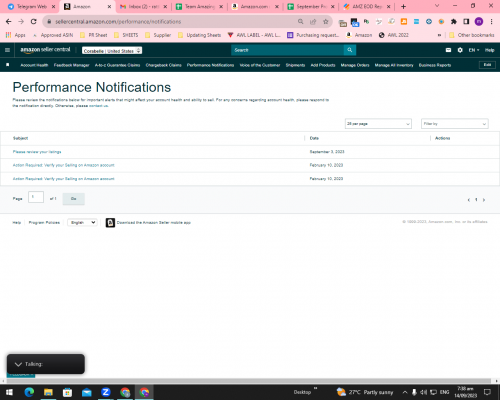Open File Explorer from taskbar
Viewport: 500px width, 400px height.
(x=48, y=392)
